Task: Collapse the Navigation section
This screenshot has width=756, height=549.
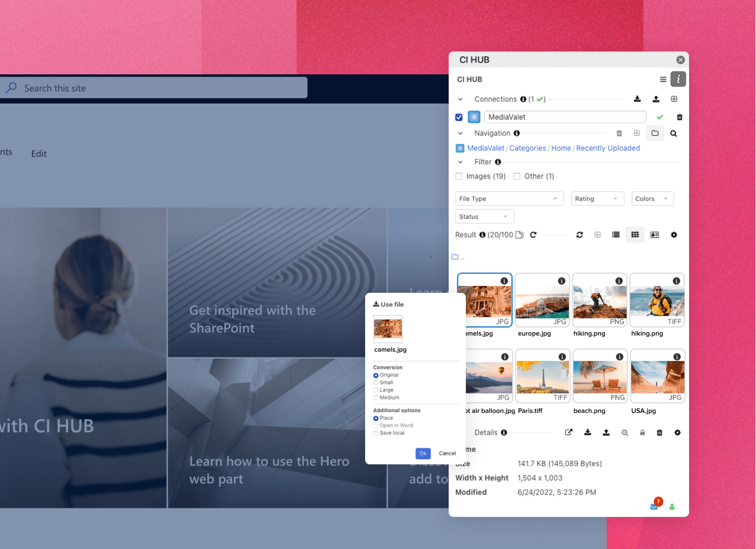Action: tap(460, 133)
